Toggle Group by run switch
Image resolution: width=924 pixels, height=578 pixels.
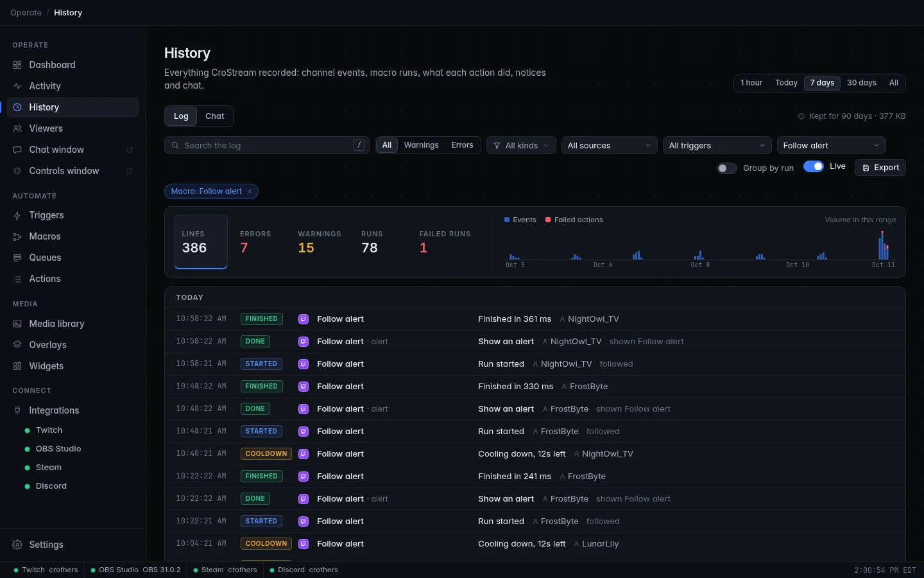(x=726, y=168)
